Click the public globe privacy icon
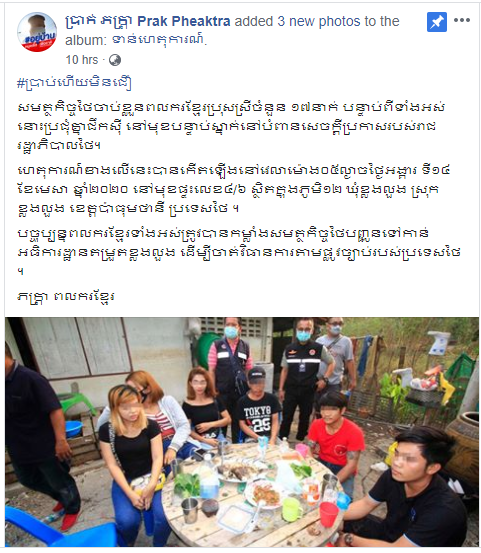The height and width of the screenshot is (553, 481). pos(115,60)
